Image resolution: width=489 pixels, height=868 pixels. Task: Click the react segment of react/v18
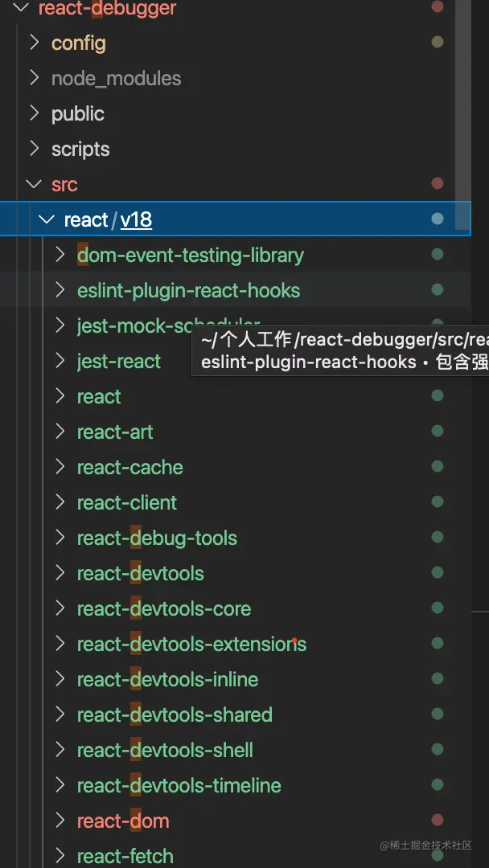coord(86,220)
